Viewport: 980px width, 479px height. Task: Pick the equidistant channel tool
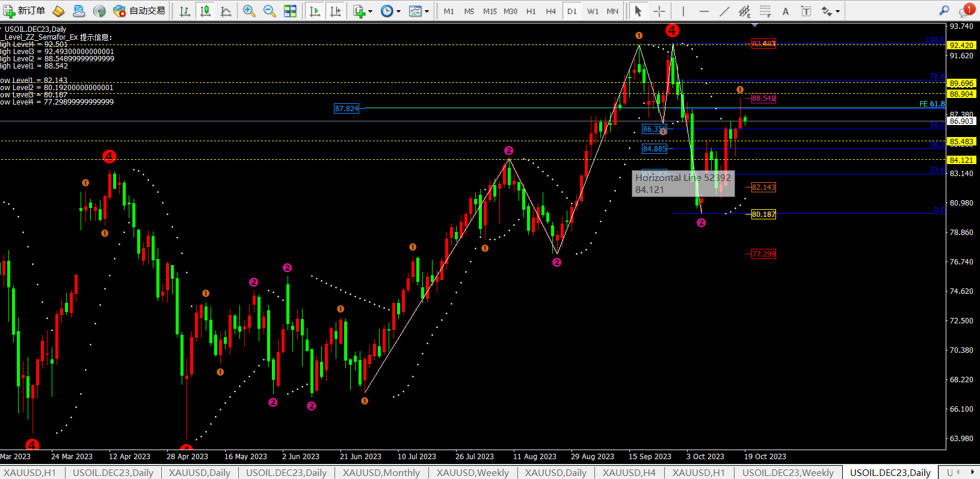(745, 11)
